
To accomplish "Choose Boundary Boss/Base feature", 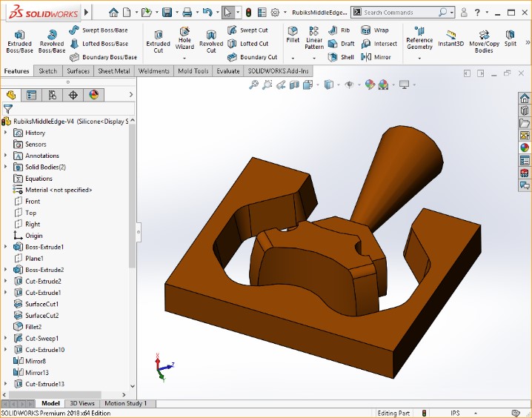I will point(103,57).
